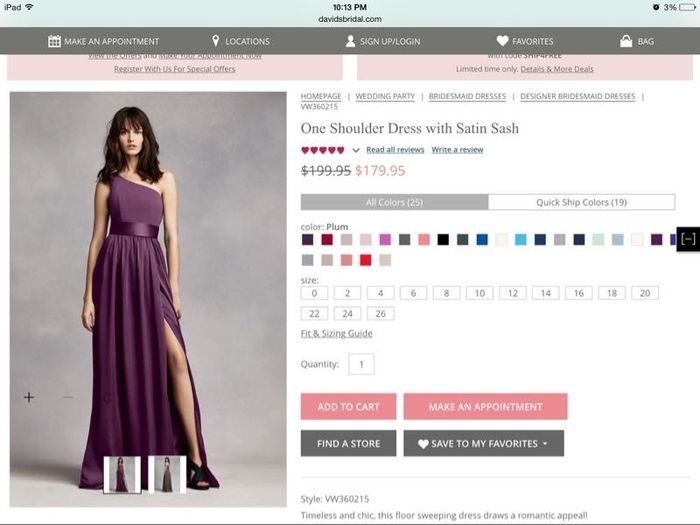Click the Add to Cart button

click(348, 407)
